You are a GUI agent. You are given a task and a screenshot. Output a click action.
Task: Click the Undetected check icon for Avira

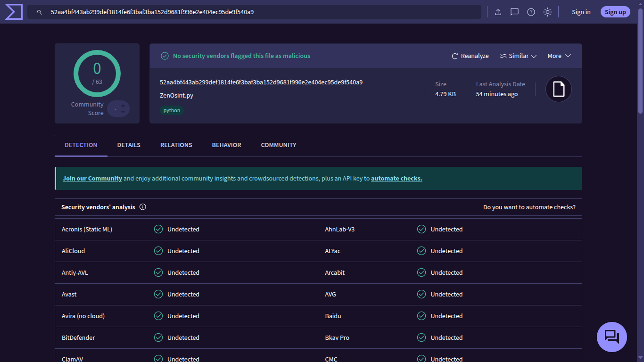pos(158,316)
